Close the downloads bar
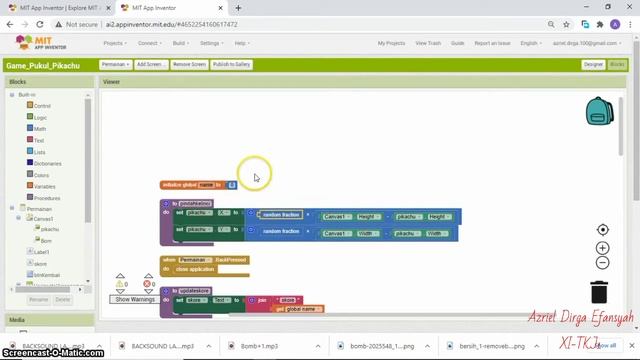The width and height of the screenshot is (640, 360). click(632, 345)
